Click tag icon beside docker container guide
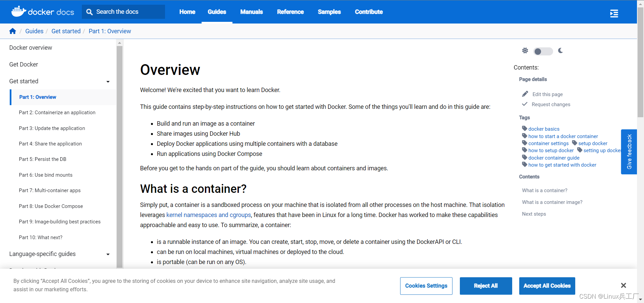Screen dimensions: 644x303 525,157
